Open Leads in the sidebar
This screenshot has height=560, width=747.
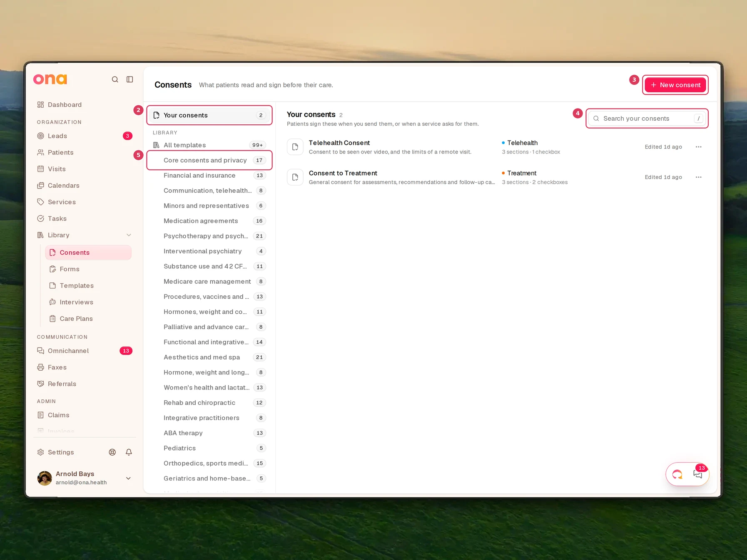pos(85,136)
